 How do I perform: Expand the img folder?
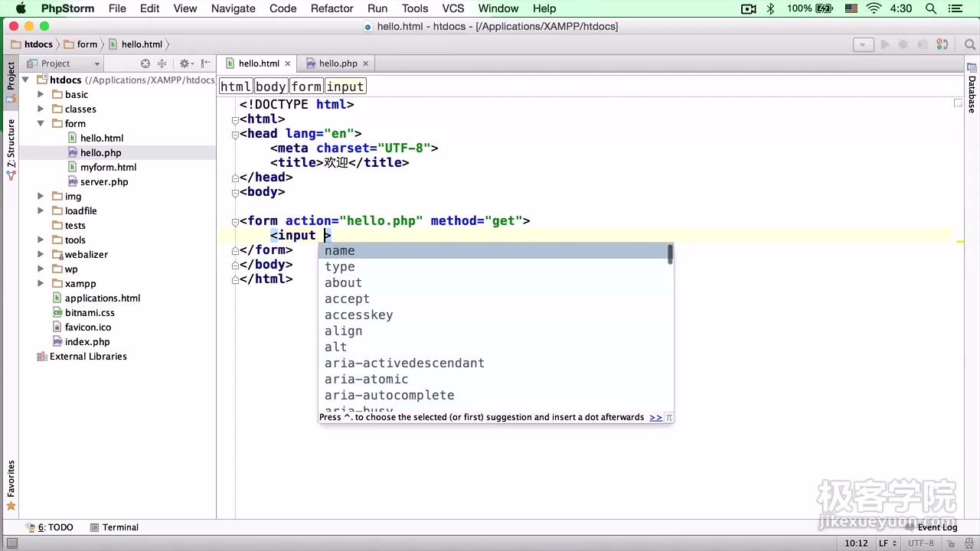[x=41, y=196]
